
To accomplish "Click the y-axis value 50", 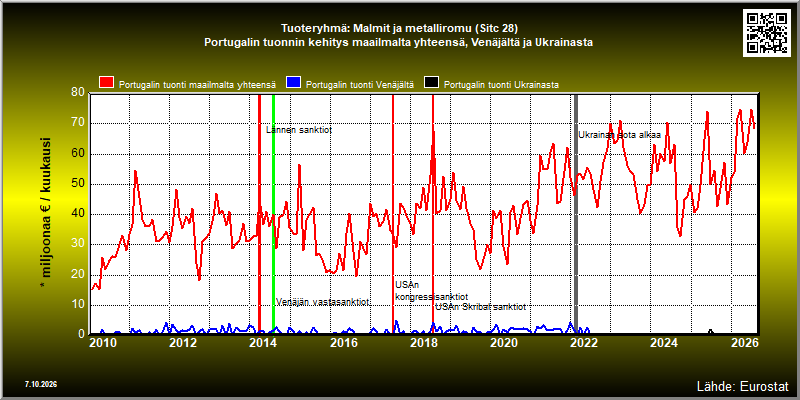I will point(79,184).
